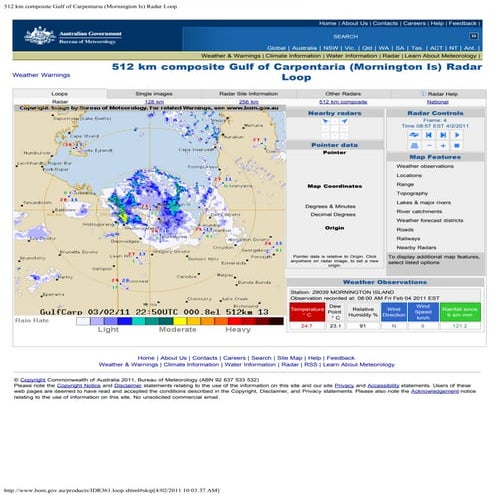Screen dimensions: 495x495
Task: Click the printer-like icon in Radar Controls
Action: (414, 146)
